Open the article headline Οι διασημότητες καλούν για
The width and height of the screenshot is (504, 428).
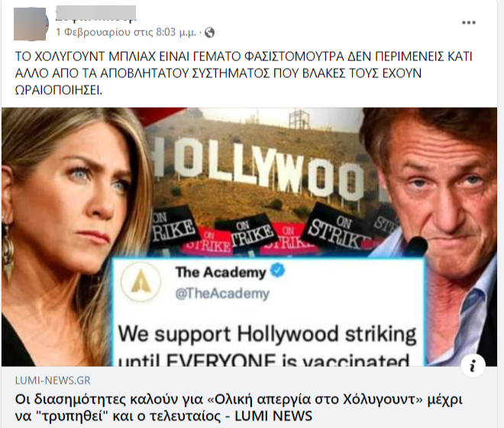coord(238,407)
